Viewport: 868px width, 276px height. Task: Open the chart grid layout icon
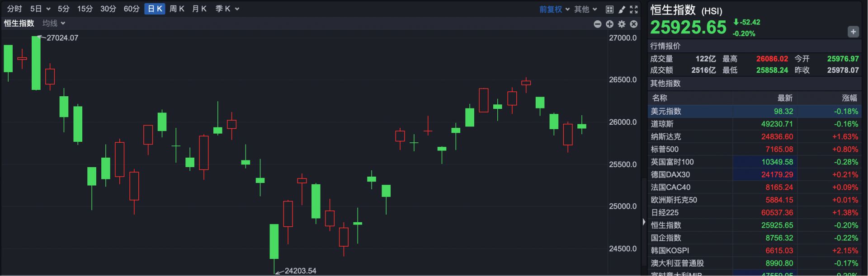click(x=609, y=9)
